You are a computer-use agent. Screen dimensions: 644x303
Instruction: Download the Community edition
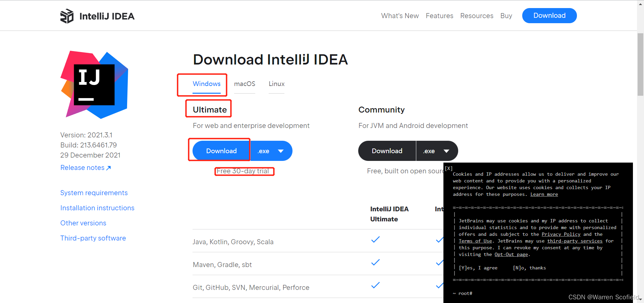pos(387,151)
